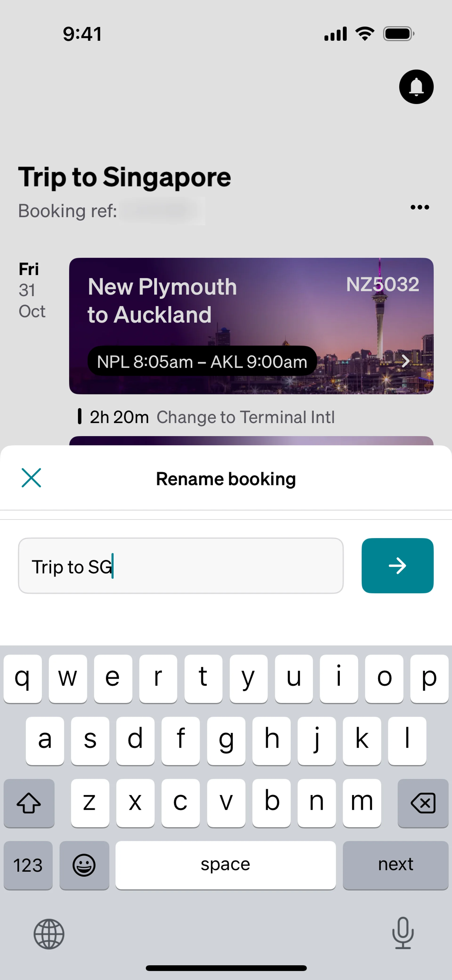Submit the new booking name with arrow
The image size is (452, 980).
pos(397,565)
